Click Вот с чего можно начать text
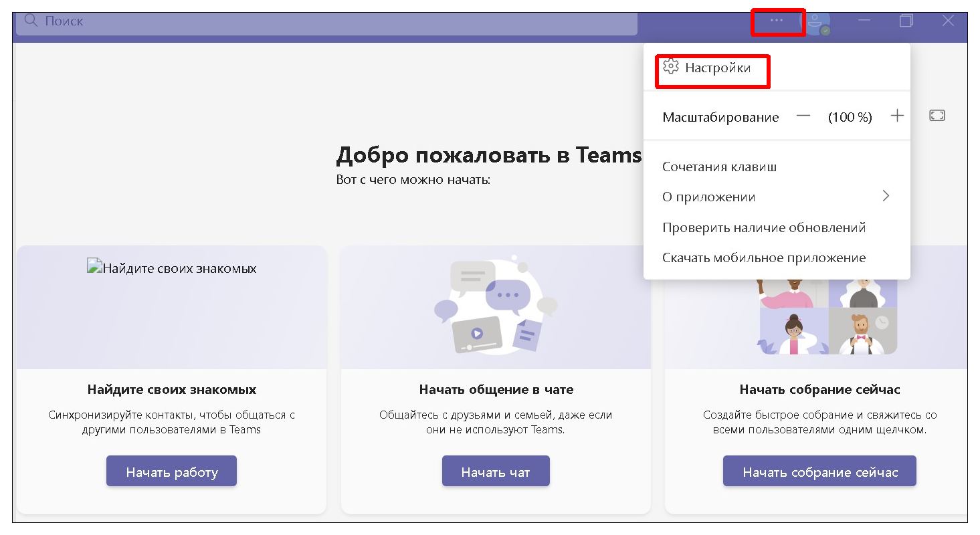Image resolution: width=980 pixels, height=535 pixels. tap(413, 180)
